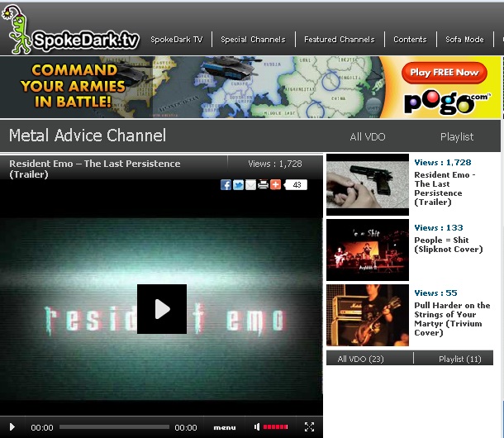Screen dimensions: 504x438
Task: Click the small play button in control bar
Action: [12, 427]
